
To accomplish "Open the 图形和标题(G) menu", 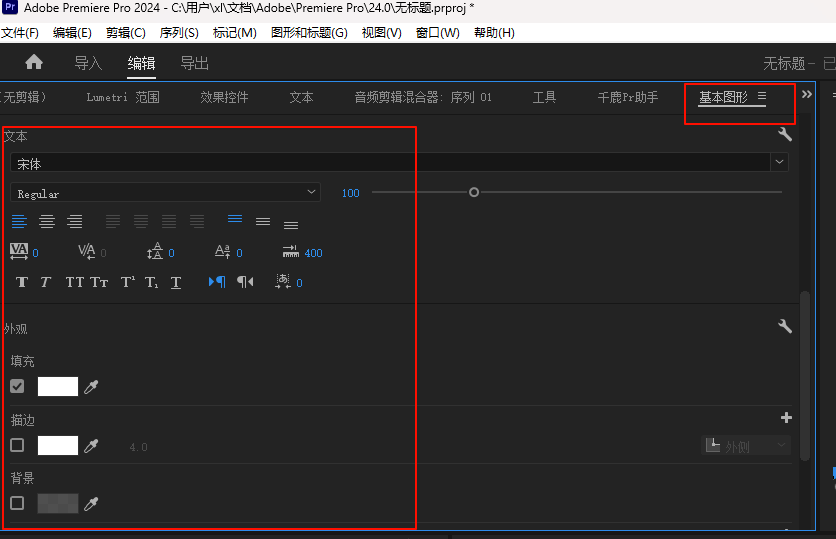I will pyautogui.click(x=309, y=33).
